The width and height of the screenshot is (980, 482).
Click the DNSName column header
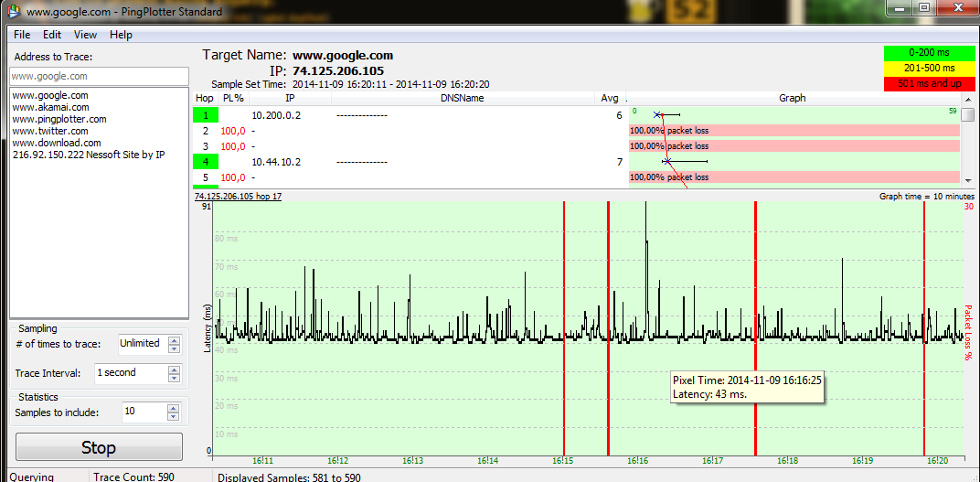[463, 98]
